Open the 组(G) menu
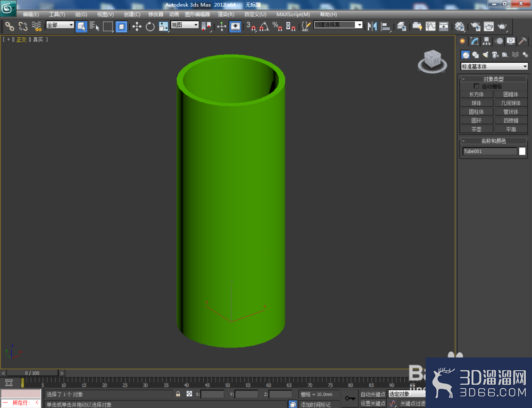Image resolution: width=532 pixels, height=408 pixels. (x=81, y=14)
